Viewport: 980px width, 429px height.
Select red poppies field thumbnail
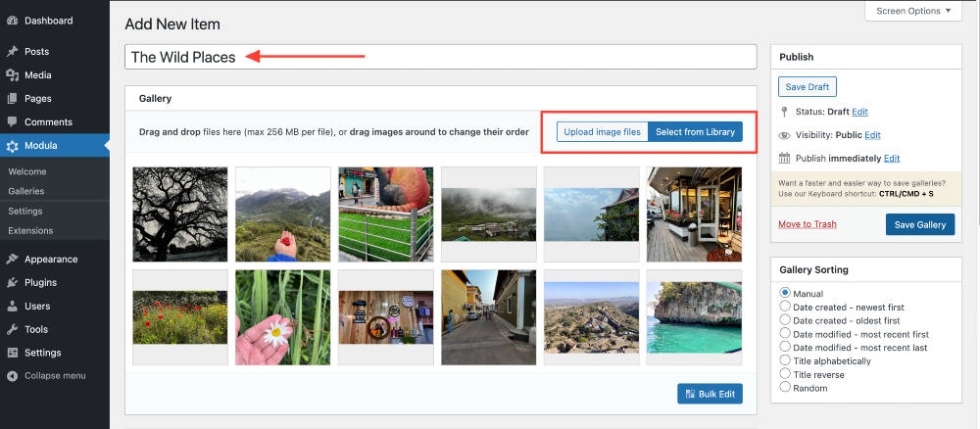pyautogui.click(x=180, y=317)
